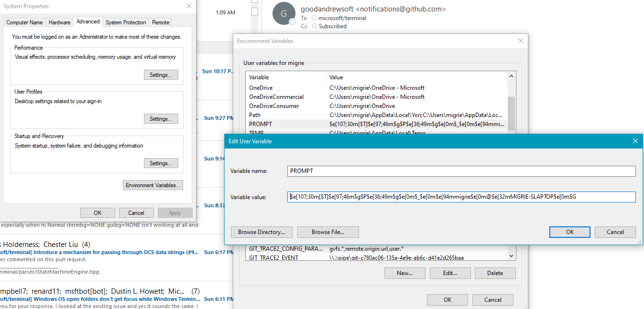Close the Edit User Variable dialog
Screen dimensions: 644x309
pos(635,141)
